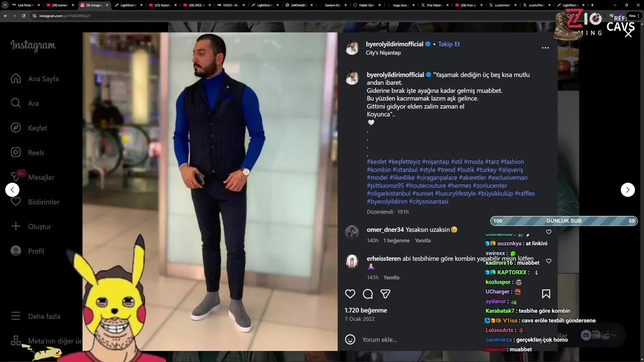
Task: Open the #nişantaşı hashtag link
Action: point(435,162)
